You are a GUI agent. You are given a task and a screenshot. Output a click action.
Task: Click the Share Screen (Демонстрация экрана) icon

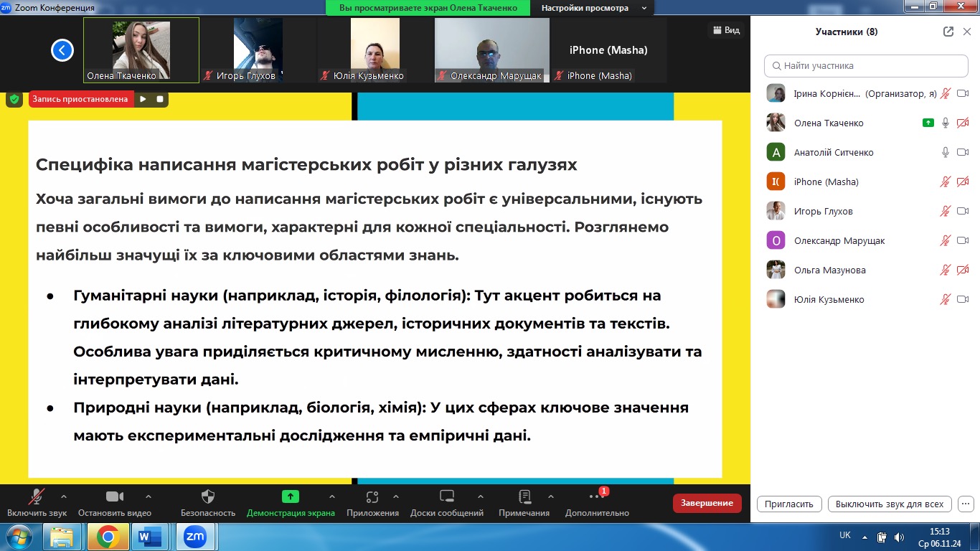[x=290, y=496]
